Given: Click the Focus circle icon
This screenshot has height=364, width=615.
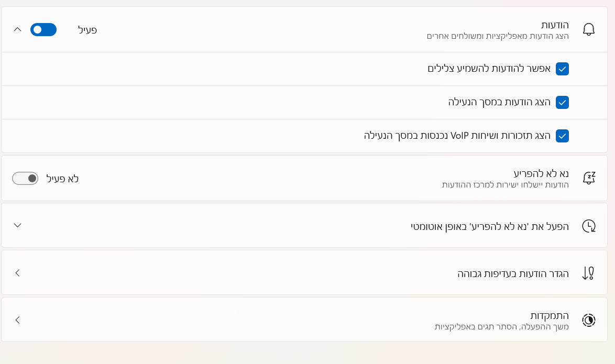Looking at the screenshot, I should click(589, 320).
